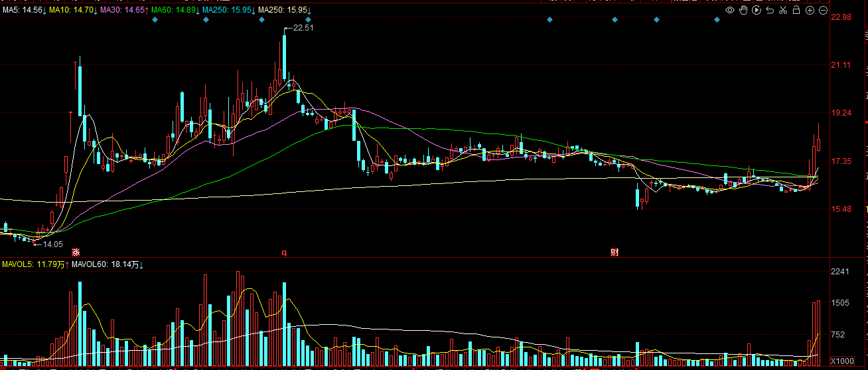Image resolution: width=868 pixels, height=370 pixels.
Task: Select the hand pan tool
Action: click(x=743, y=10)
